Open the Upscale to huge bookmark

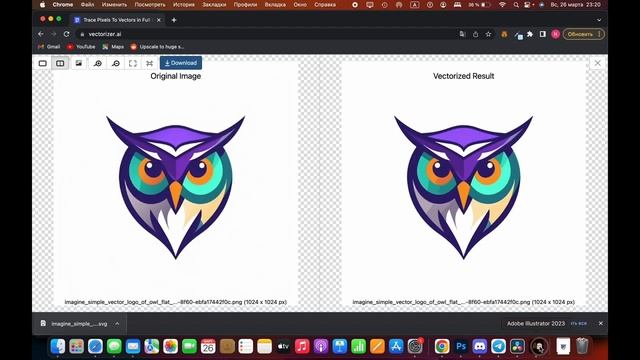[157, 47]
